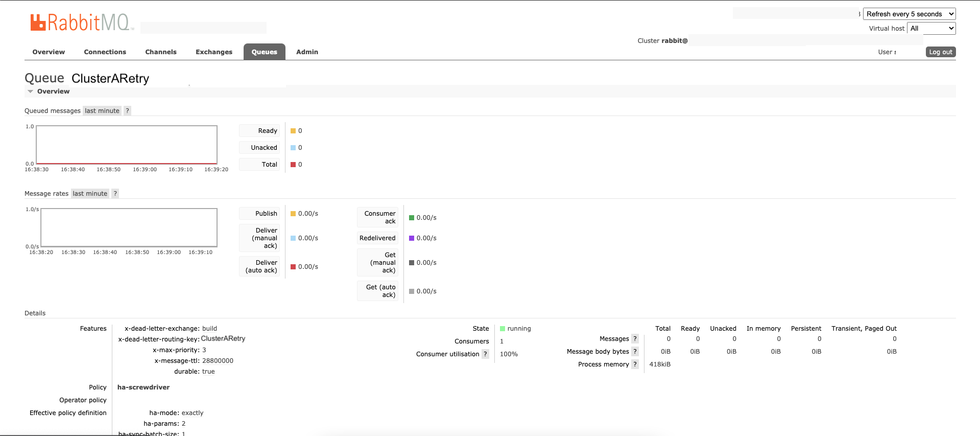Click the Publish rate yellow swatch

point(293,214)
